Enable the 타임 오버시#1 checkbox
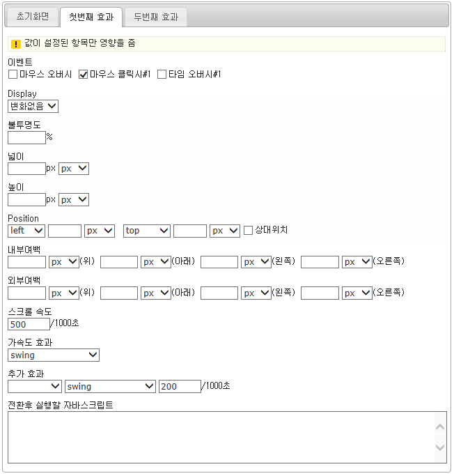Viewport: 454px width, 476px height. tap(162, 75)
